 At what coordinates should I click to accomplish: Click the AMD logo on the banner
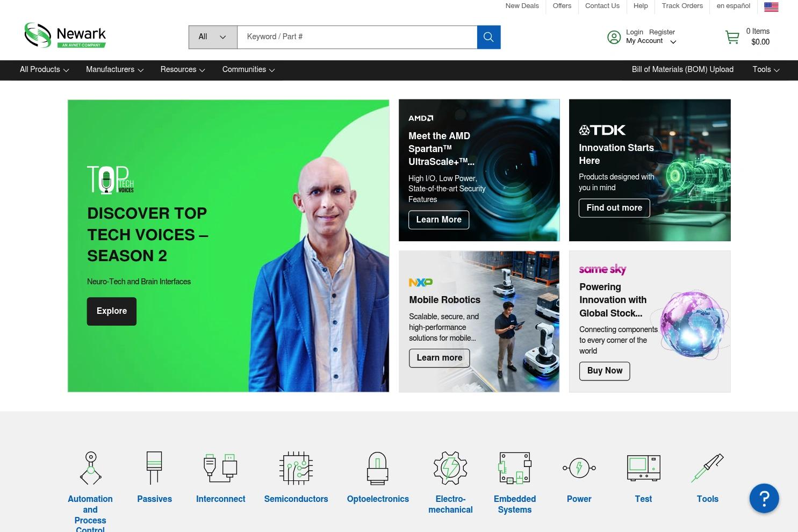click(421, 118)
